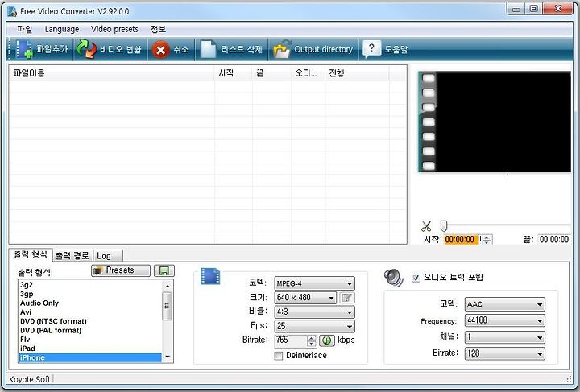Image resolution: width=580 pixels, height=392 pixels.
Task: Click the format list scrollbar thumb
Action: pyautogui.click(x=168, y=306)
